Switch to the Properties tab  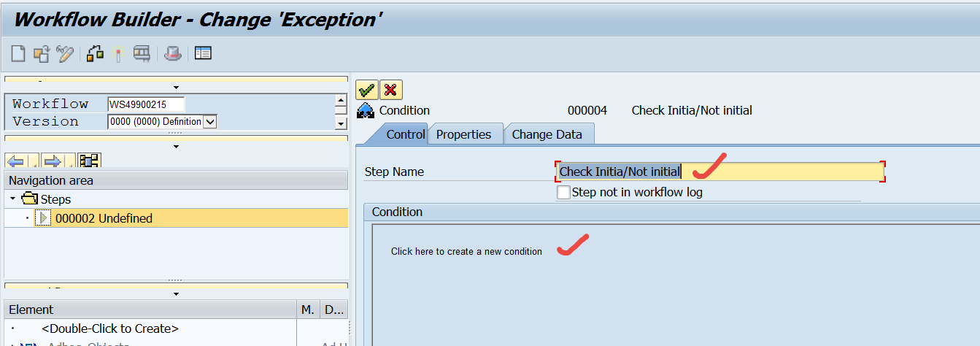tap(463, 134)
